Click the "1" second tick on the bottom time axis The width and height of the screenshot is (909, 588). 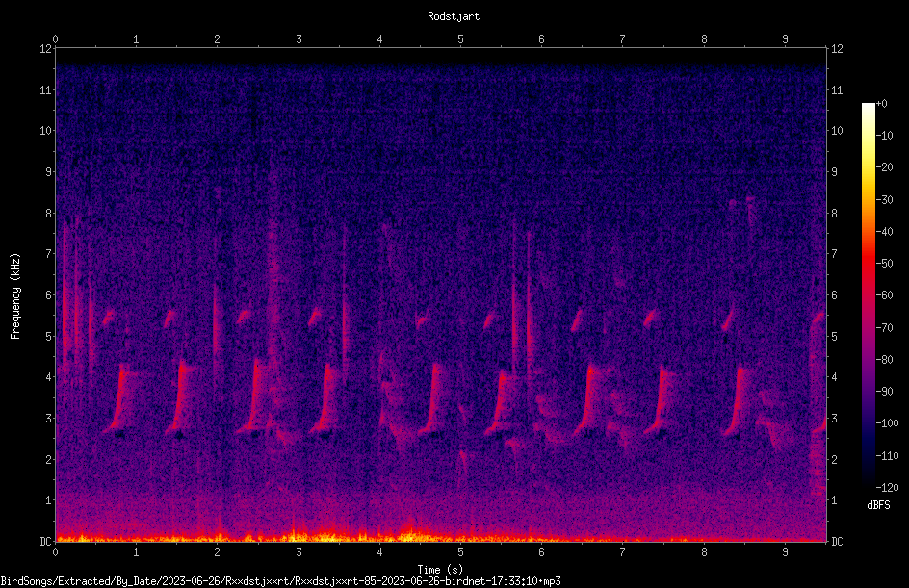[x=136, y=552]
